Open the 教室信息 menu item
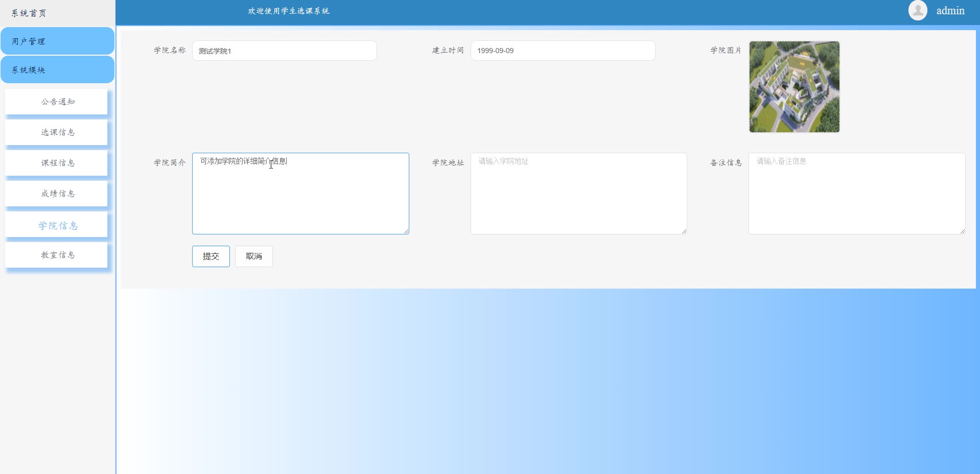Image resolution: width=980 pixels, height=474 pixels. (56, 255)
